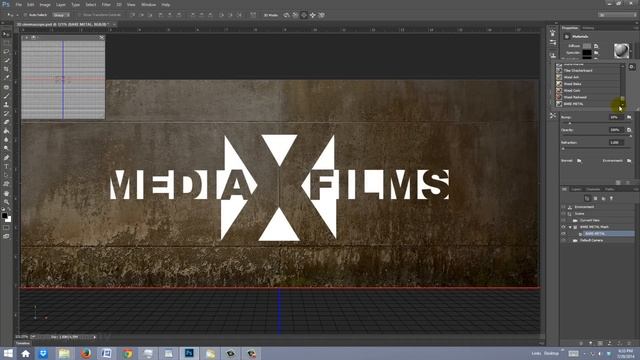Toggle the Auto-Select checkbox
640x360 pixels.
pyautogui.click(x=25, y=15)
